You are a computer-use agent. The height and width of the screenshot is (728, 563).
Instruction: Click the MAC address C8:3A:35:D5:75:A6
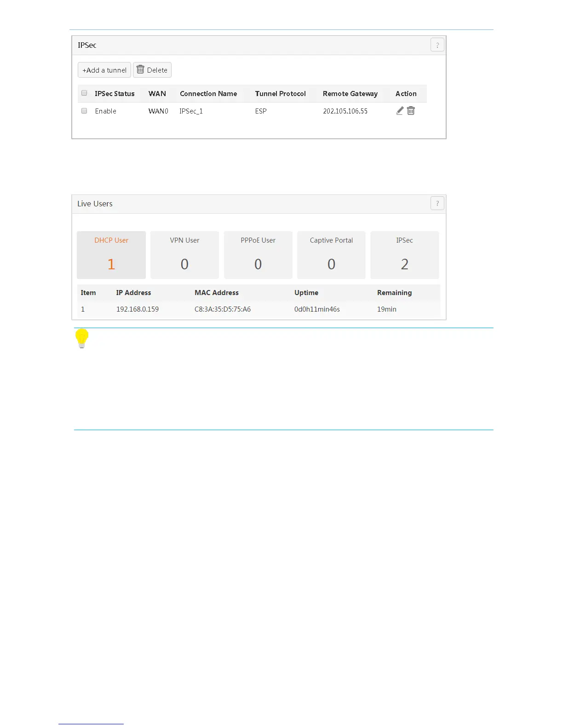coord(223,309)
